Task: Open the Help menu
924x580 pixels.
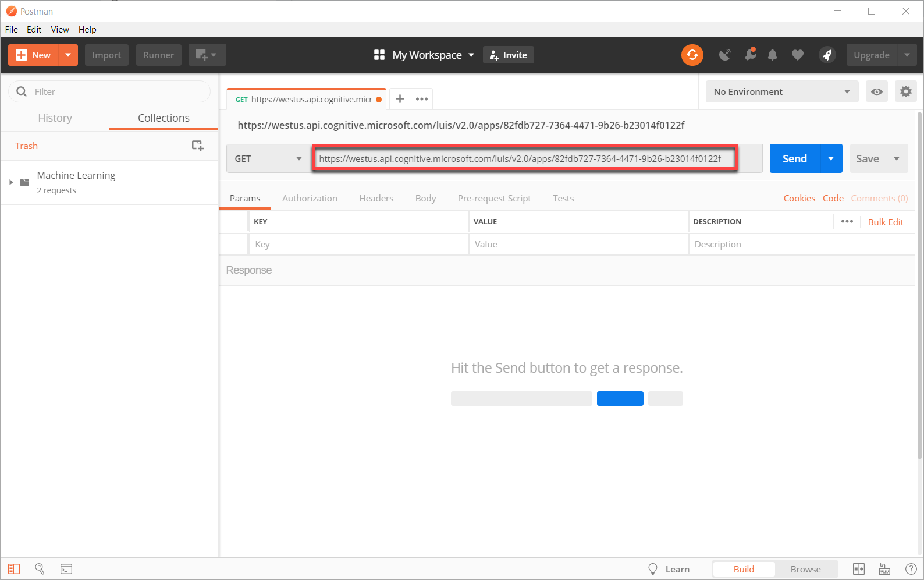Action: [87, 30]
